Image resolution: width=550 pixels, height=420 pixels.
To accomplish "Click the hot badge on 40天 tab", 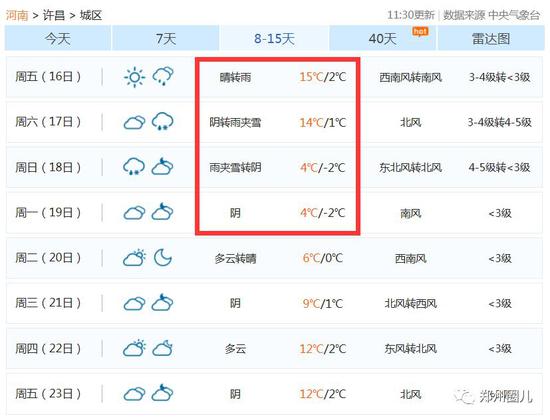I will (x=420, y=32).
